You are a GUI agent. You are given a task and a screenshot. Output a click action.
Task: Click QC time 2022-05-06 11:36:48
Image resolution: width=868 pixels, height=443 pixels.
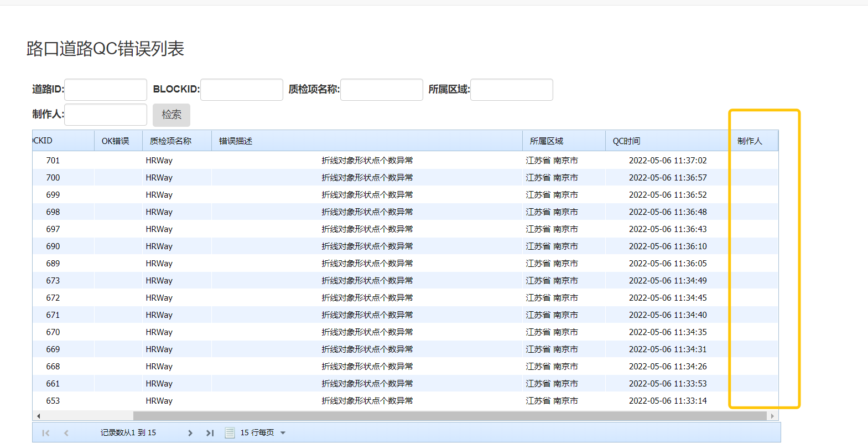point(668,212)
